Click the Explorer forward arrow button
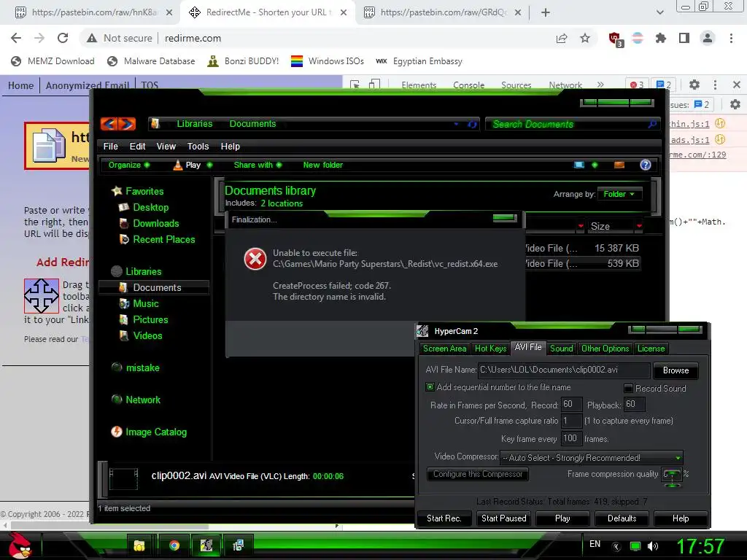This screenshot has height=560, width=747. (x=127, y=124)
